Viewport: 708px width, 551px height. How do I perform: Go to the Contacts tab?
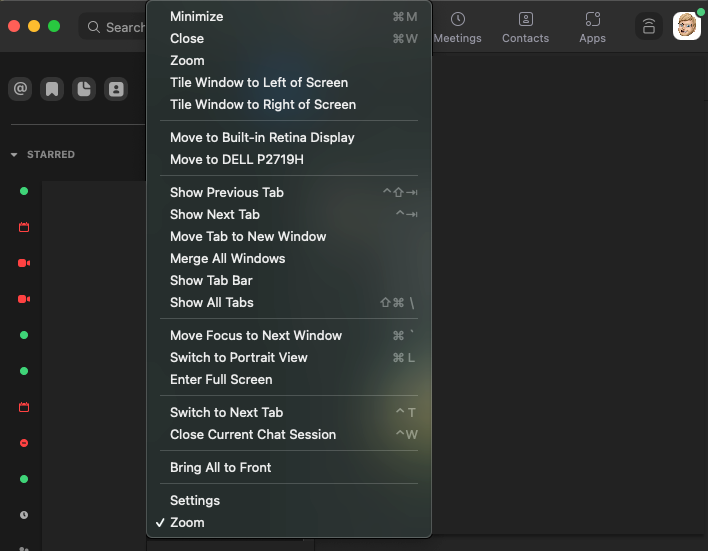coord(525,27)
